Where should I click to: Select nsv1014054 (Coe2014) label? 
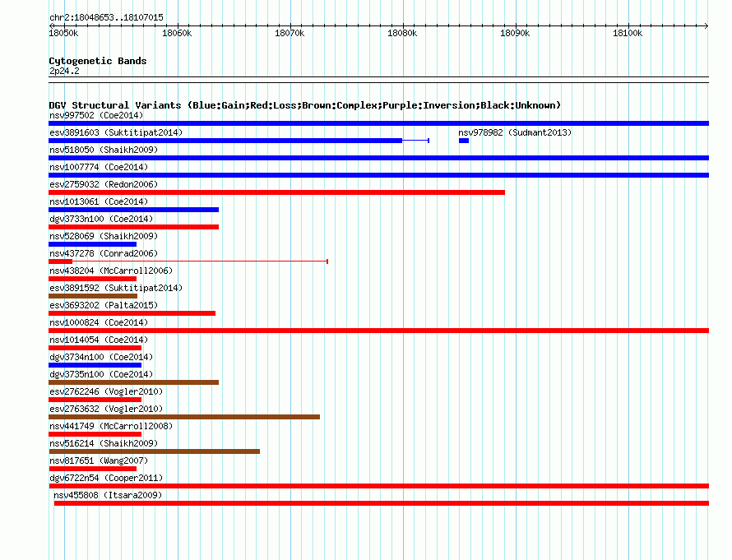[x=99, y=340]
